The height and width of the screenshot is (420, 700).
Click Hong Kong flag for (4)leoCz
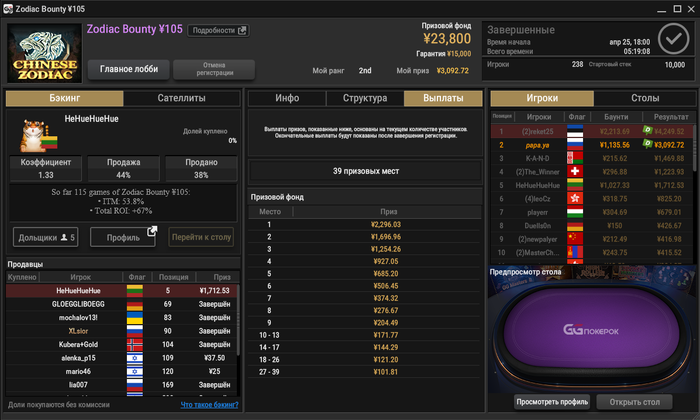click(x=575, y=198)
